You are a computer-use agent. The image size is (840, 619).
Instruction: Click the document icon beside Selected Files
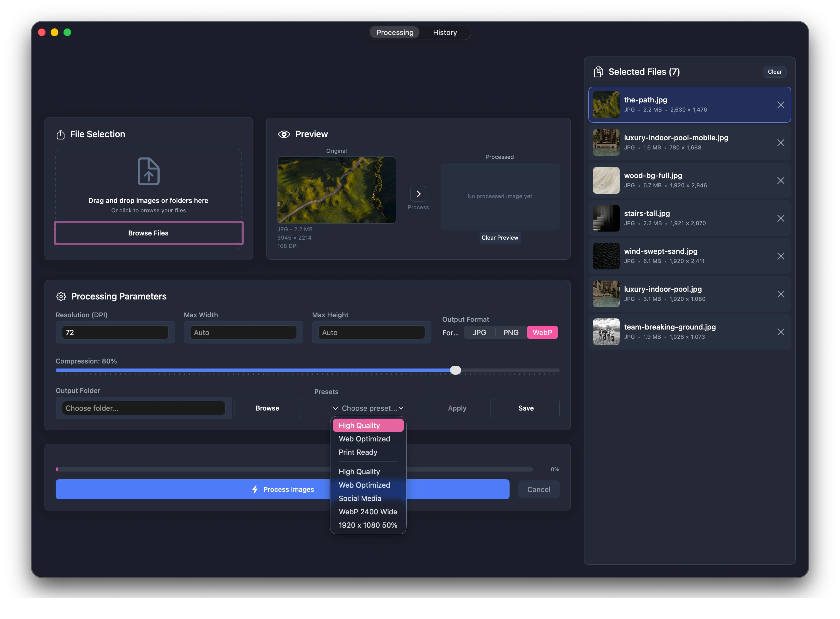598,72
